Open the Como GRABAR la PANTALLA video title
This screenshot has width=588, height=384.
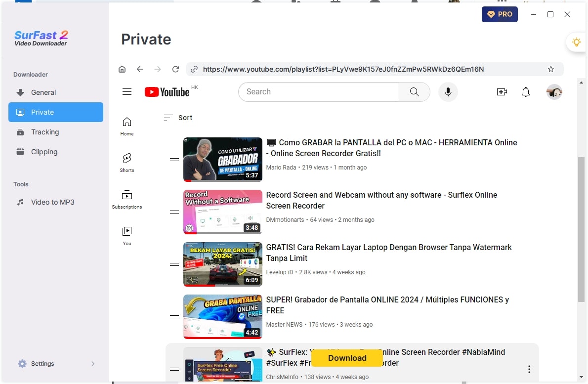(x=391, y=148)
